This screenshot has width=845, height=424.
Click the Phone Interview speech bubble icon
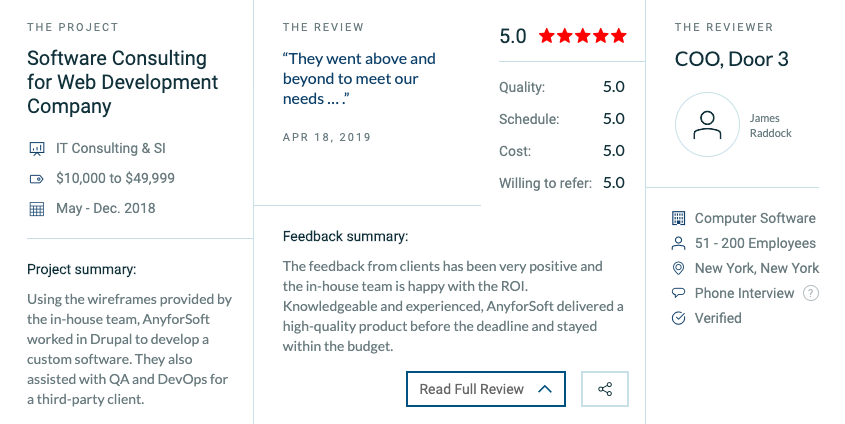678,293
